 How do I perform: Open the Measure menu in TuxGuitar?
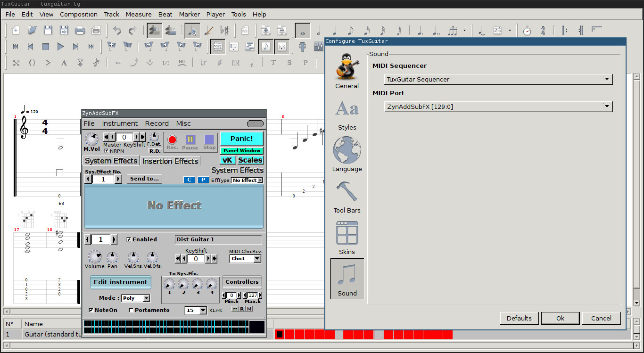pyautogui.click(x=139, y=14)
